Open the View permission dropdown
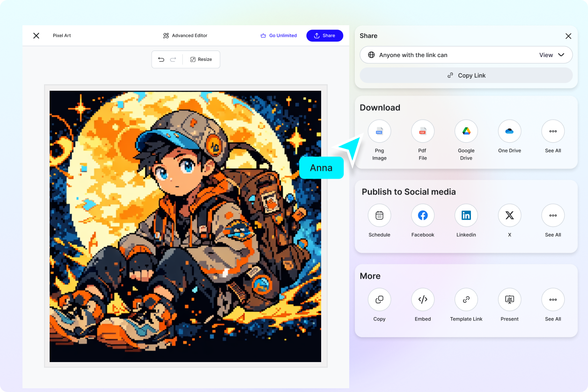 (552, 55)
